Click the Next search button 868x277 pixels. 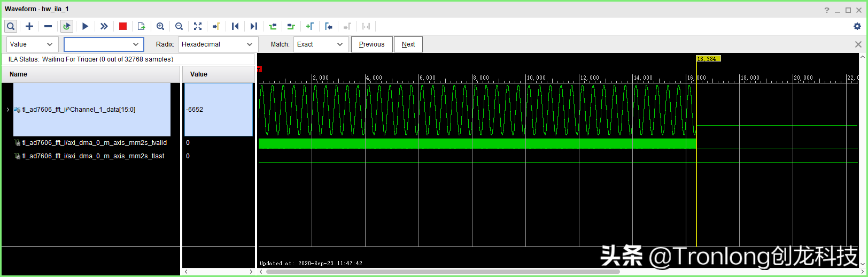point(408,44)
